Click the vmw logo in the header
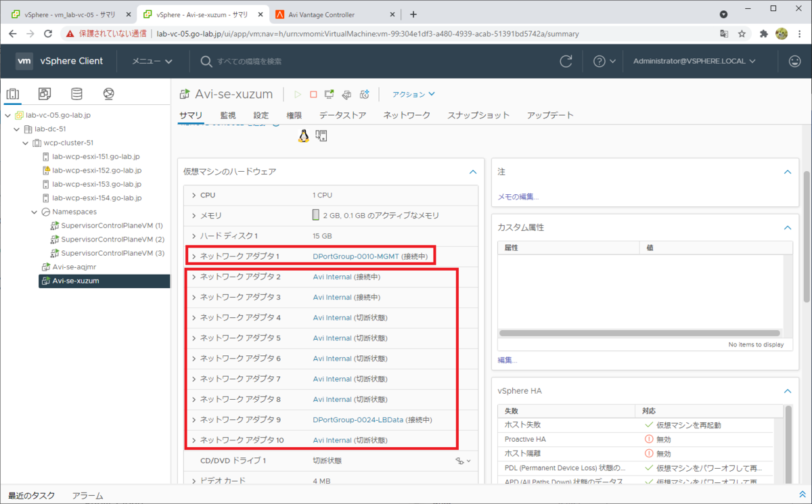 pos(24,61)
